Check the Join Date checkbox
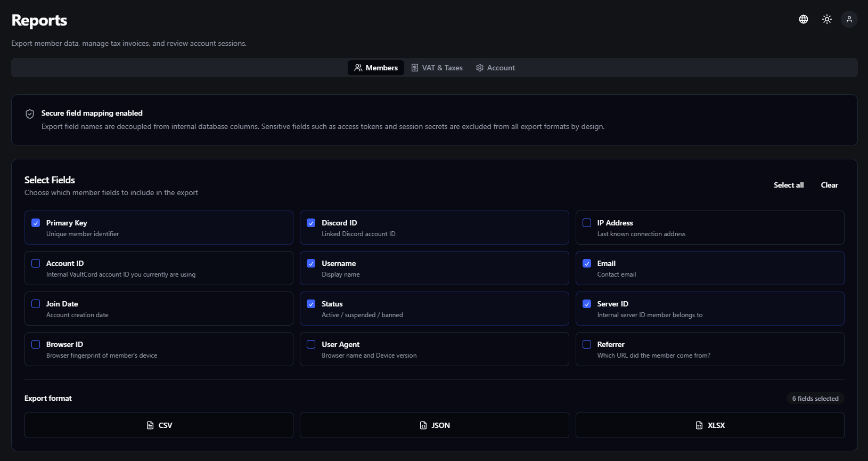The image size is (868, 461). point(36,304)
